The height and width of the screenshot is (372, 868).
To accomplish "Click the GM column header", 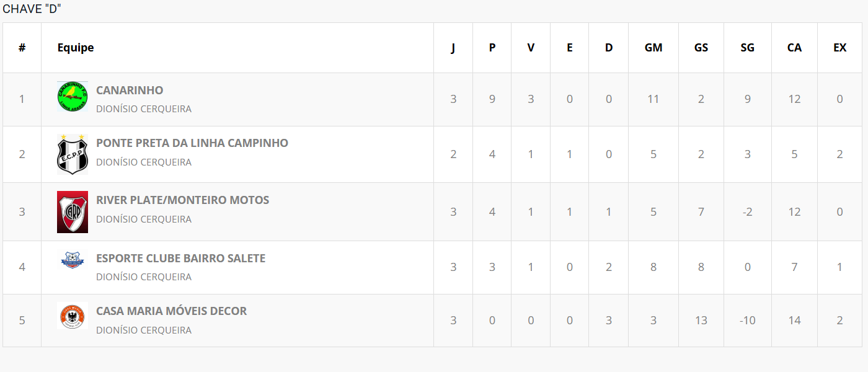I will coord(653,48).
